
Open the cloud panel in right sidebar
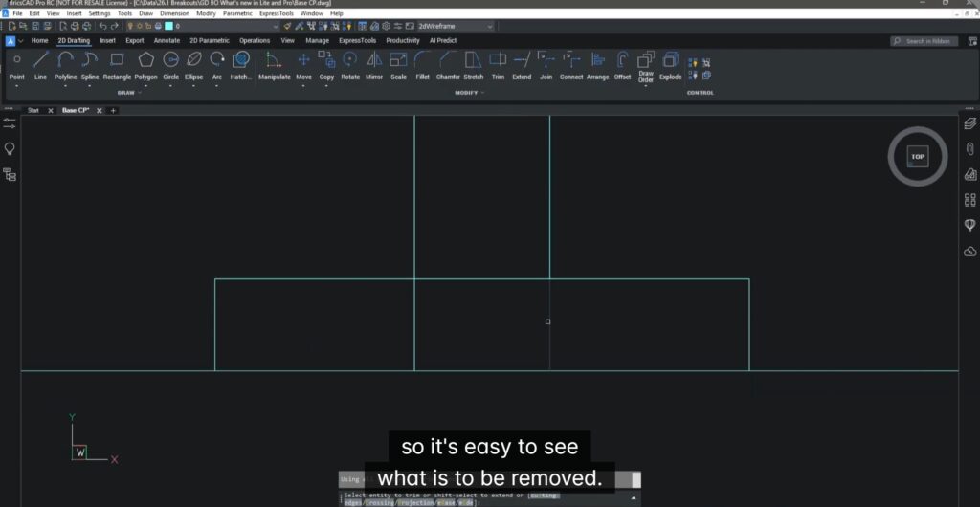tap(970, 252)
